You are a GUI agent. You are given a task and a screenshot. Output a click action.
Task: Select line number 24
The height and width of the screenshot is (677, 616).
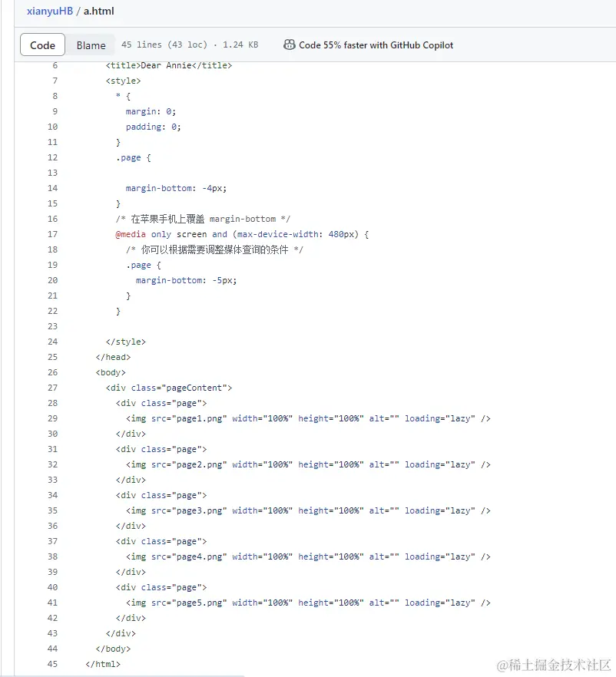[52, 342]
